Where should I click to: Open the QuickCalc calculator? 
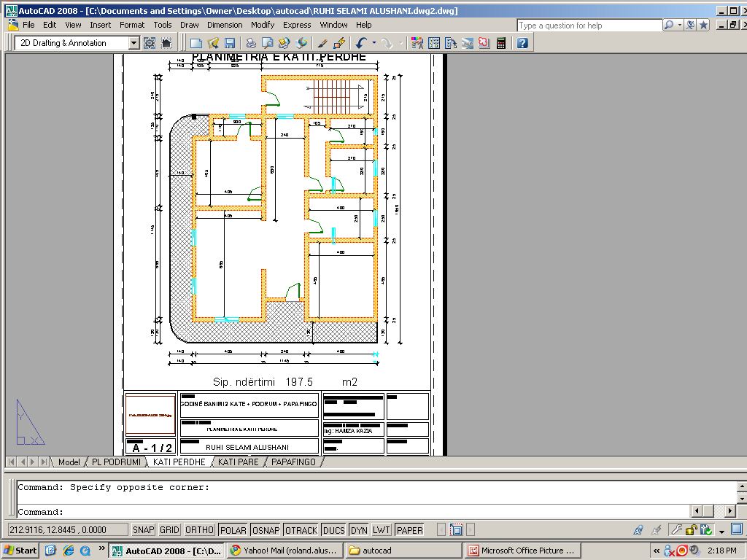[x=501, y=43]
